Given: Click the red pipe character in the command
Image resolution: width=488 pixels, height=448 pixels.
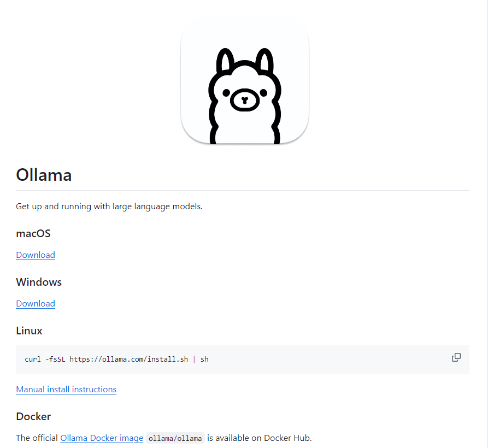Looking at the screenshot, I should [x=194, y=359].
